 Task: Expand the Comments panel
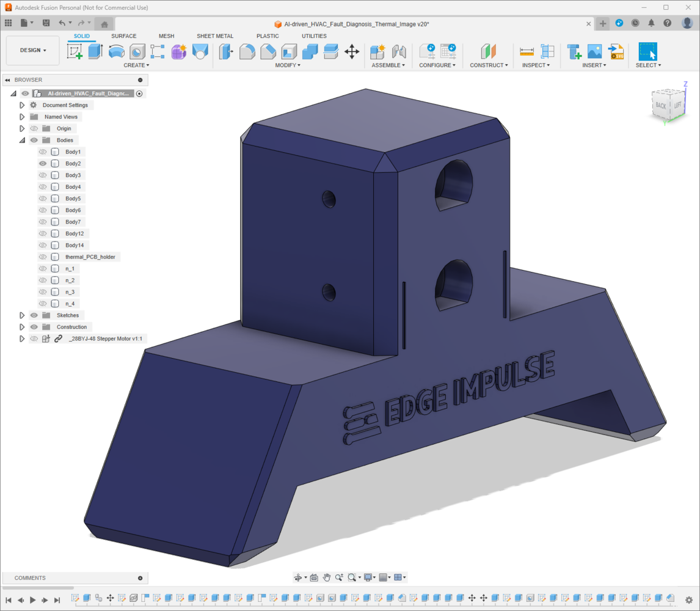click(x=140, y=578)
